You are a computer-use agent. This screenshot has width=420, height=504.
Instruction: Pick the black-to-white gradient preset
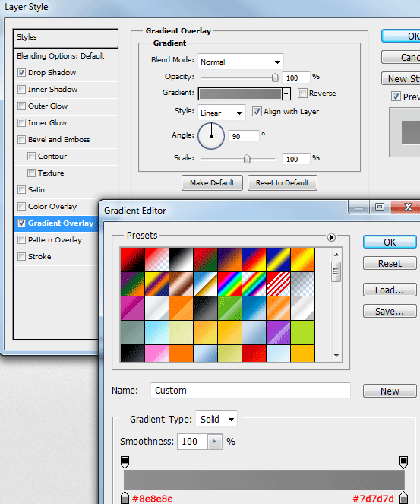pos(181,260)
